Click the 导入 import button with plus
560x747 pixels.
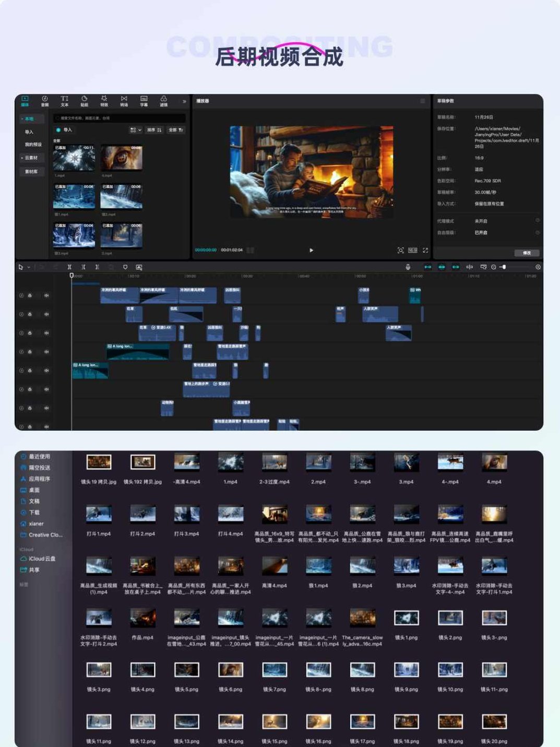pyautogui.click(x=64, y=130)
